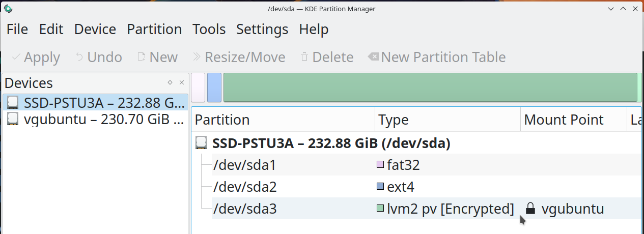Click the lock icon beside vgubuntu
644x234 pixels.
point(530,209)
